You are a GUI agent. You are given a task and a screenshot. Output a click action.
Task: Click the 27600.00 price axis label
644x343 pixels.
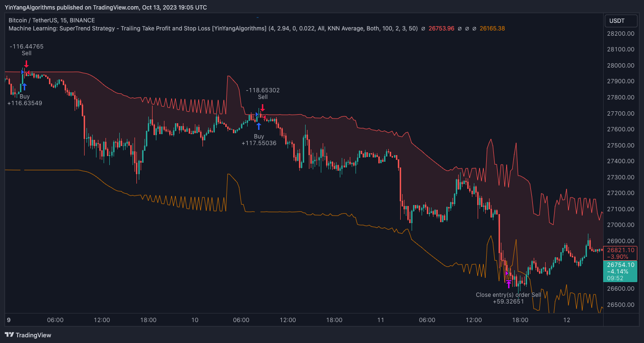click(621, 129)
